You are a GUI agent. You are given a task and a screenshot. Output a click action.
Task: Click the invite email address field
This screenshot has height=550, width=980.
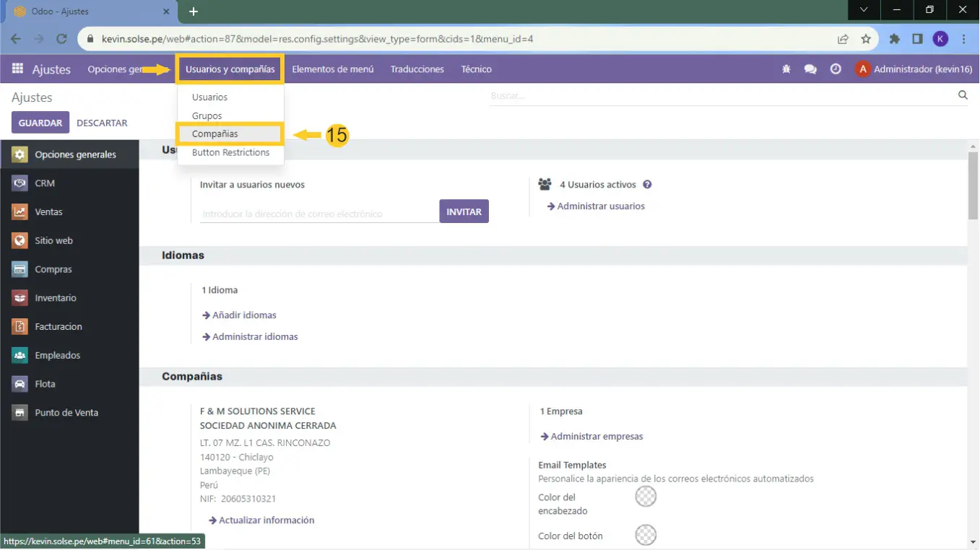tap(318, 214)
